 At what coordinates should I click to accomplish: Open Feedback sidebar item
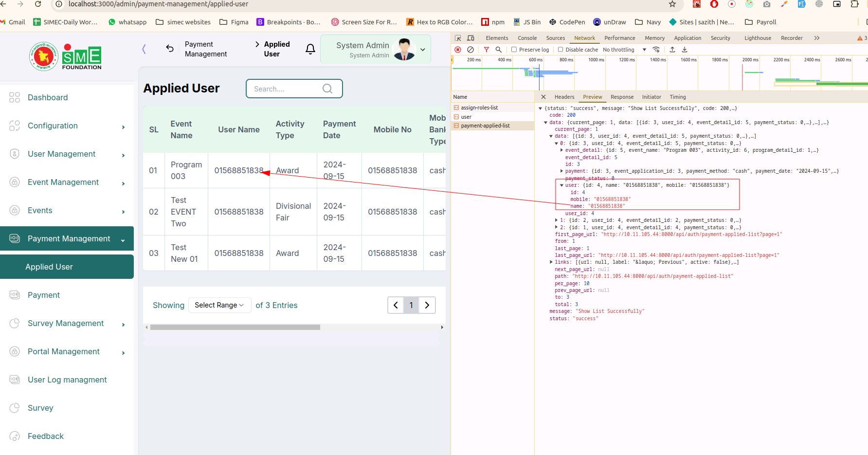67,436
